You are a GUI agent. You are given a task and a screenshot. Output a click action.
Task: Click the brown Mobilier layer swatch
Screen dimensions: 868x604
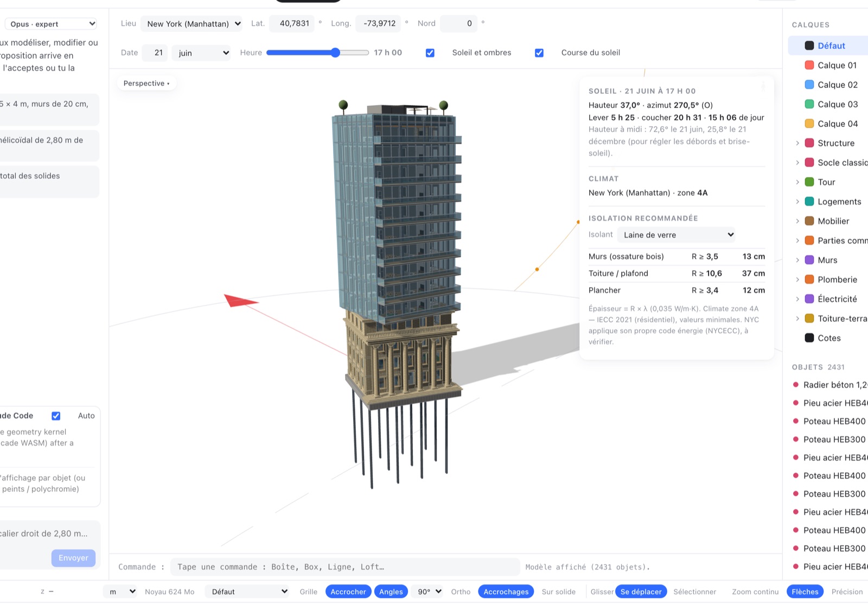(x=809, y=221)
